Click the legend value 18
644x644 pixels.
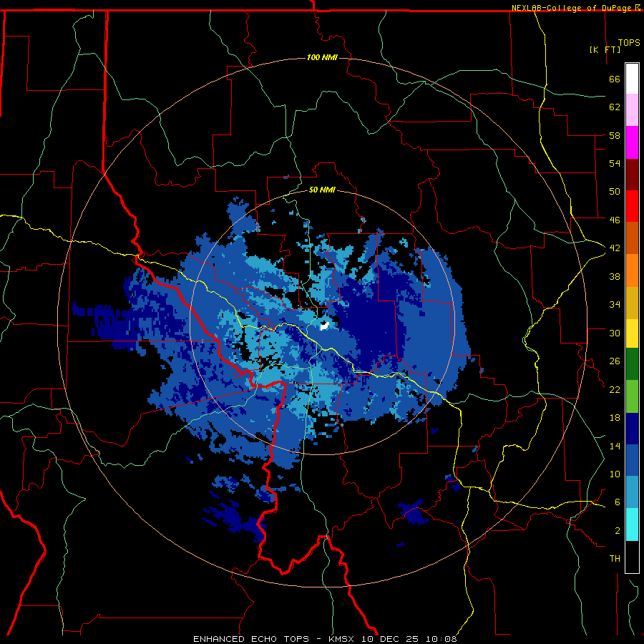pos(615,418)
